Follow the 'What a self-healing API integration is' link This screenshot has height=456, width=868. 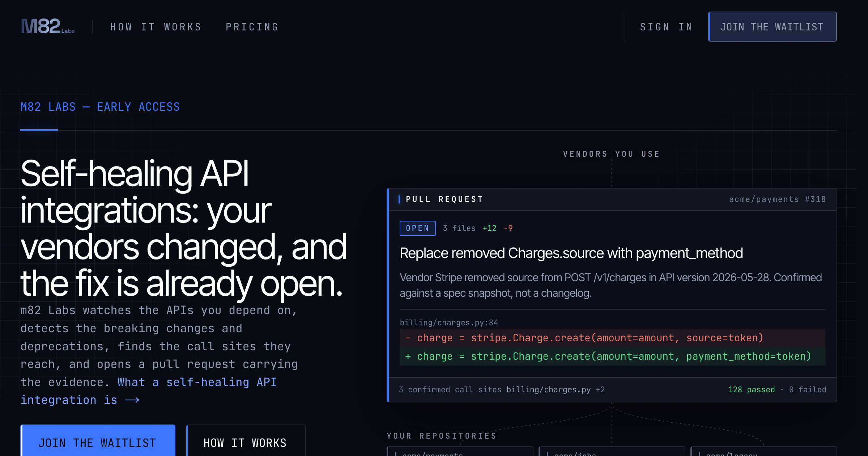[x=148, y=391]
